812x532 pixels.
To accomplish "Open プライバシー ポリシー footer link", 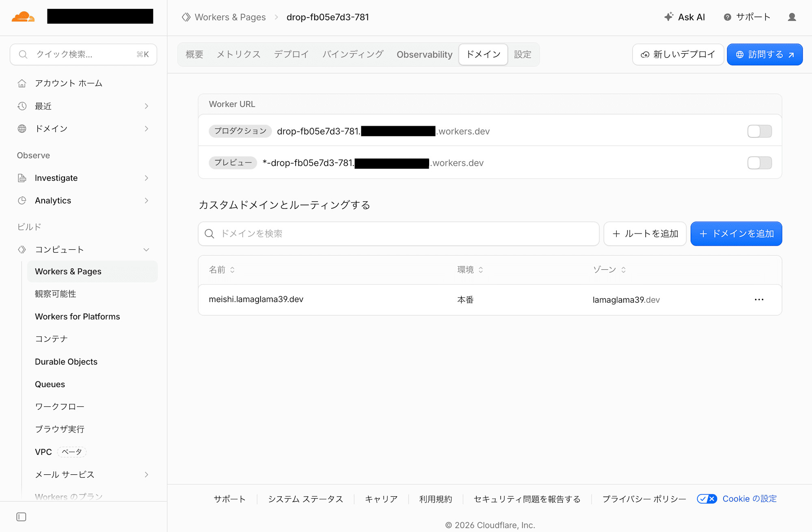I will (x=644, y=499).
